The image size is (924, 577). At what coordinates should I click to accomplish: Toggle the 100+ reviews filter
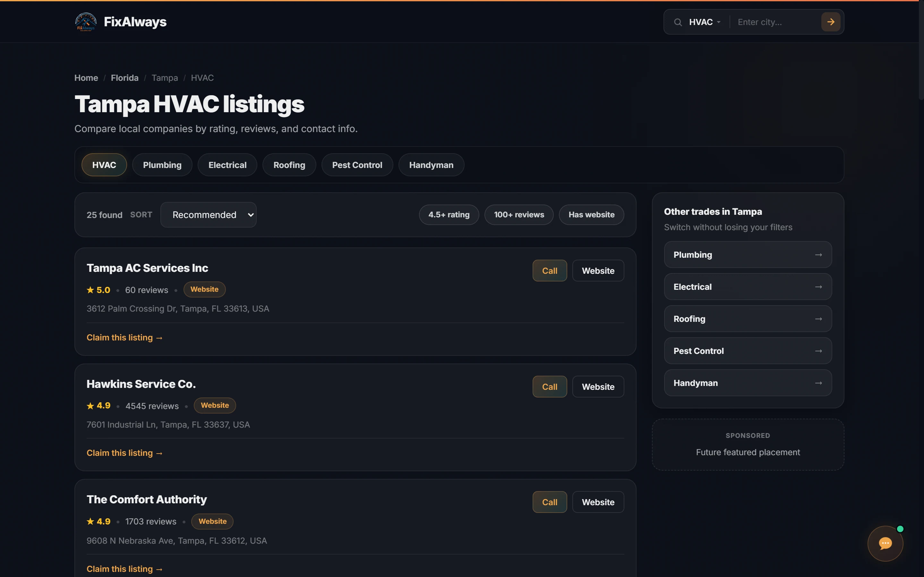click(519, 214)
